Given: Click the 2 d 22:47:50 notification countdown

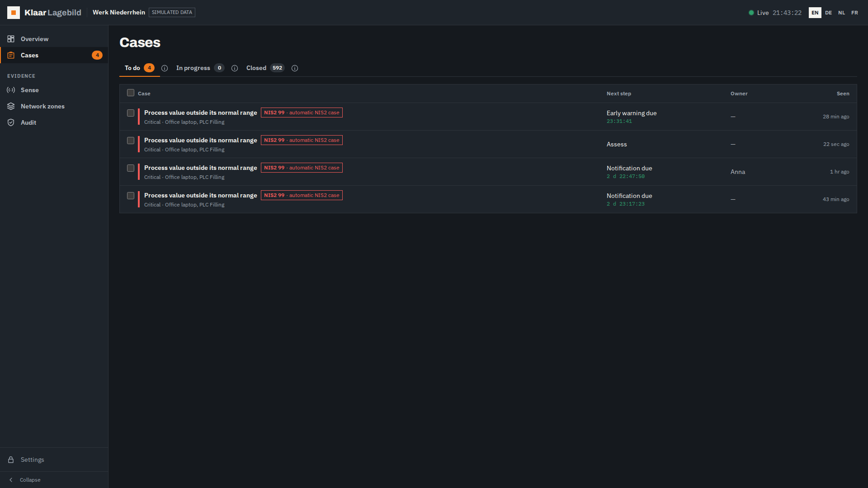Looking at the screenshot, I should coord(626,176).
